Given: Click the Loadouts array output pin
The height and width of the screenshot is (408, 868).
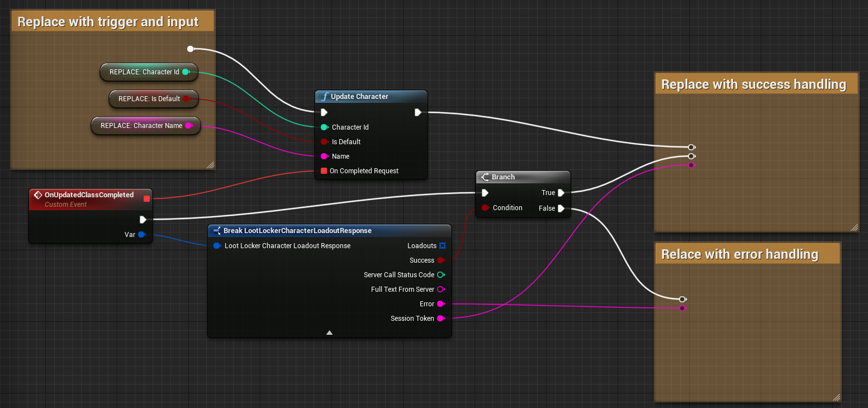Looking at the screenshot, I should (x=442, y=246).
